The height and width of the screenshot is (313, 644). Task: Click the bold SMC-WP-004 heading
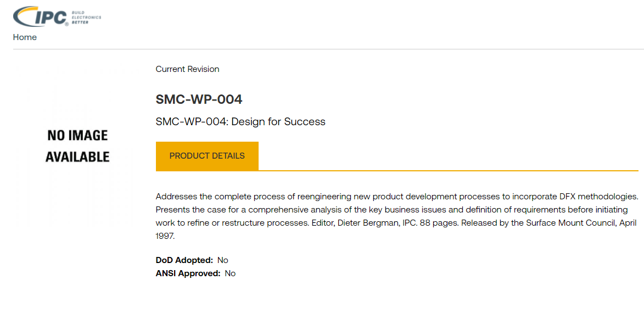(199, 99)
